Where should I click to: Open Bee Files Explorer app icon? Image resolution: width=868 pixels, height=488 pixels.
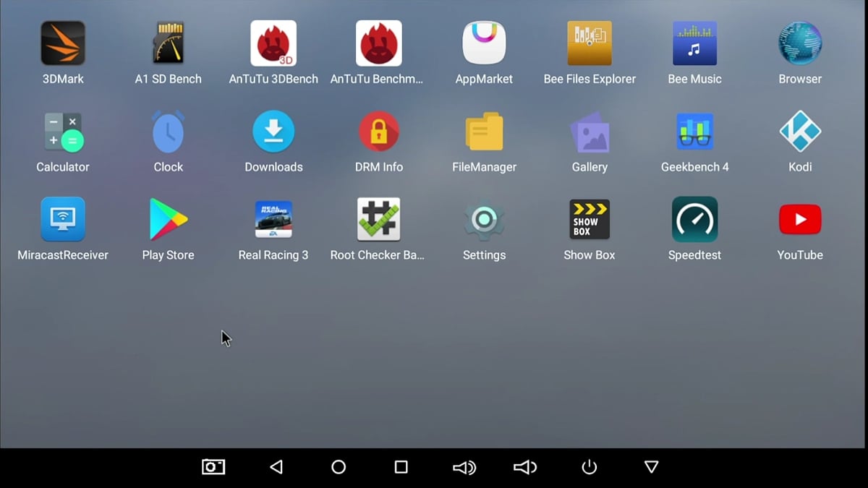tap(590, 43)
